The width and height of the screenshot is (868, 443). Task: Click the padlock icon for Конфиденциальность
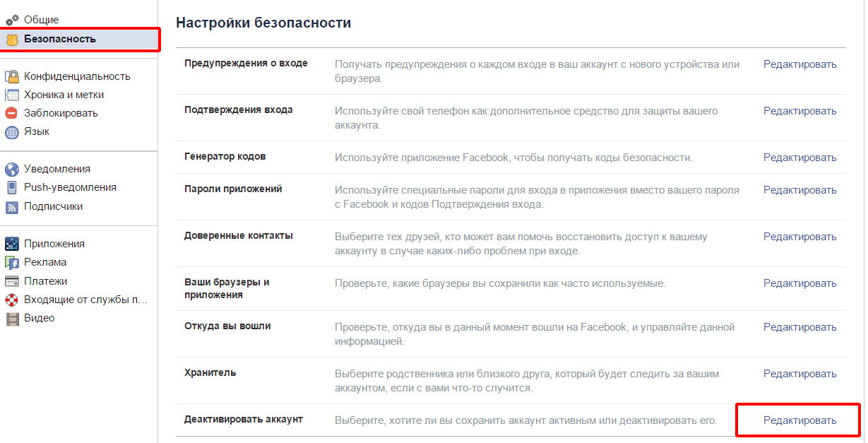pos(12,76)
